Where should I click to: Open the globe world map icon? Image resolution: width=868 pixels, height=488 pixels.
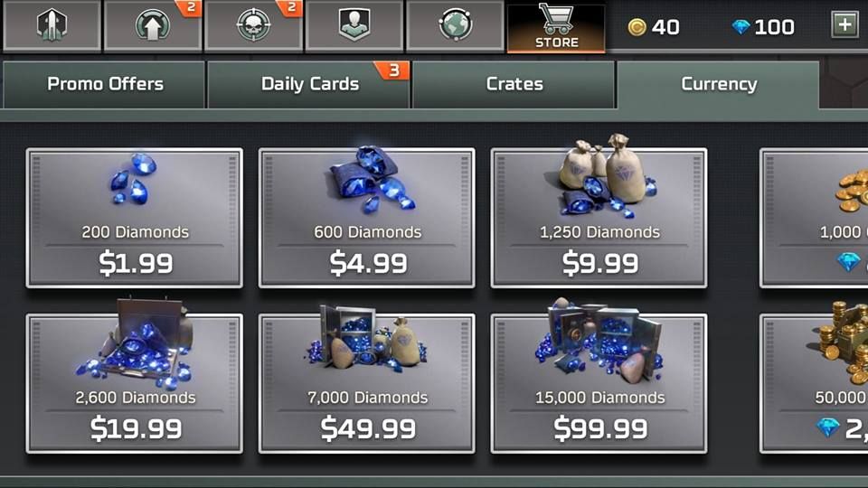click(x=455, y=25)
